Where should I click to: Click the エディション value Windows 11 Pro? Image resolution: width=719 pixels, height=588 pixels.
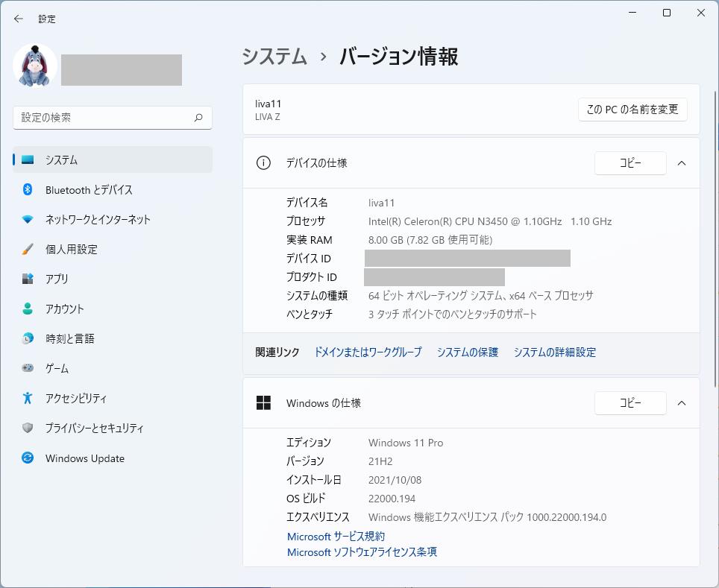click(x=406, y=443)
